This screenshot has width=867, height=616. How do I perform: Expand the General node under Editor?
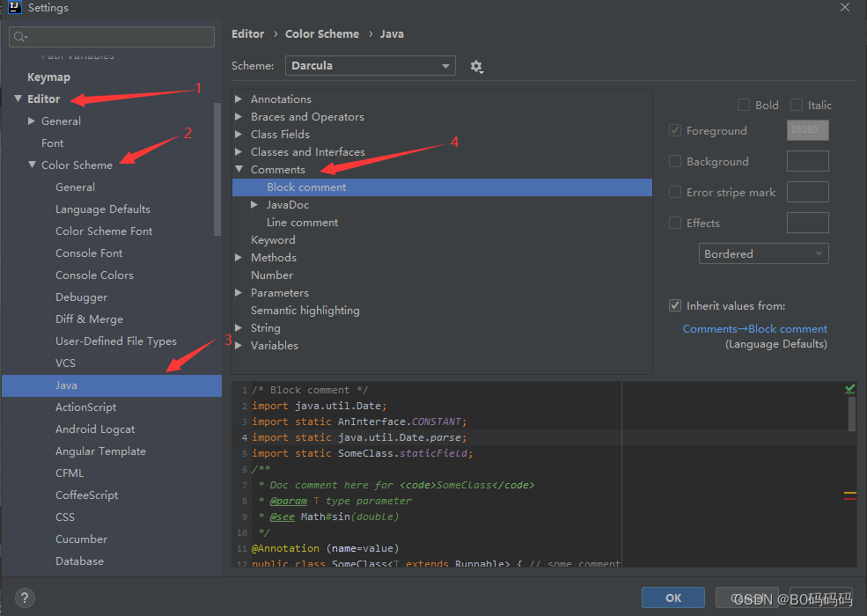(x=32, y=121)
